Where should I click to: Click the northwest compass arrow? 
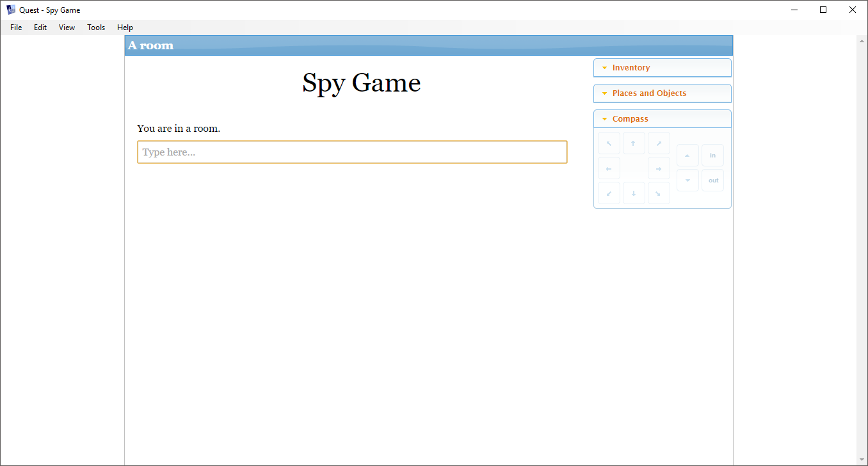pyautogui.click(x=609, y=143)
